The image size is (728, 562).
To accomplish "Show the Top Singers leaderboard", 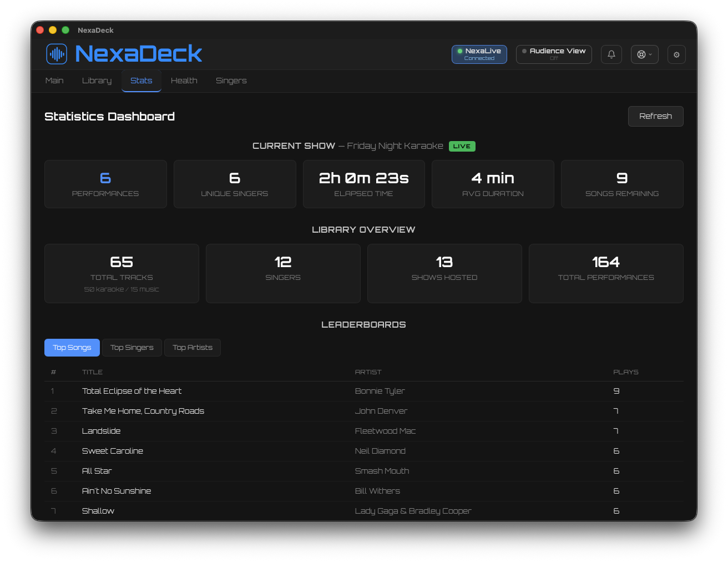I will coord(132,348).
